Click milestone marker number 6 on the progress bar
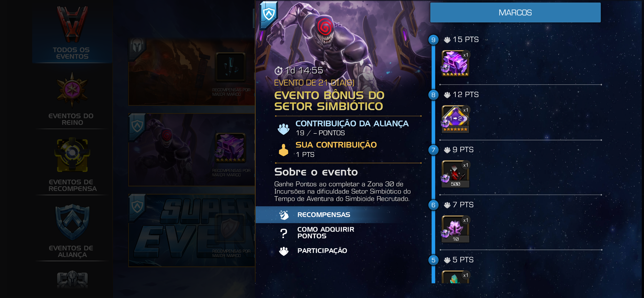644x298 pixels. tap(433, 205)
